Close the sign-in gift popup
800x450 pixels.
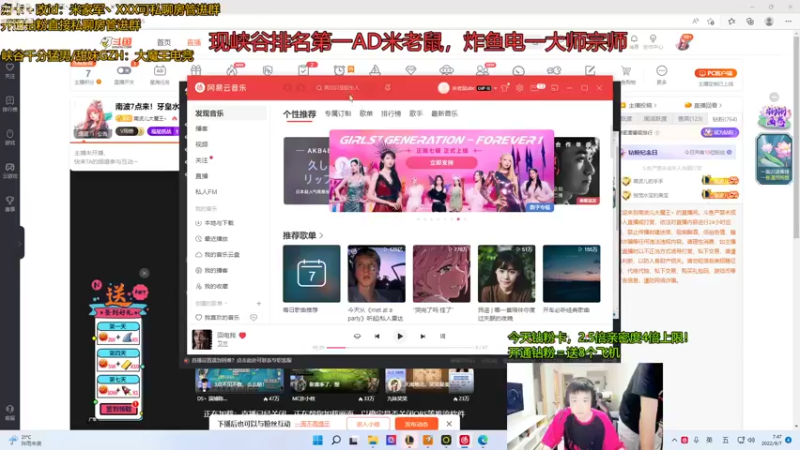tap(144, 273)
